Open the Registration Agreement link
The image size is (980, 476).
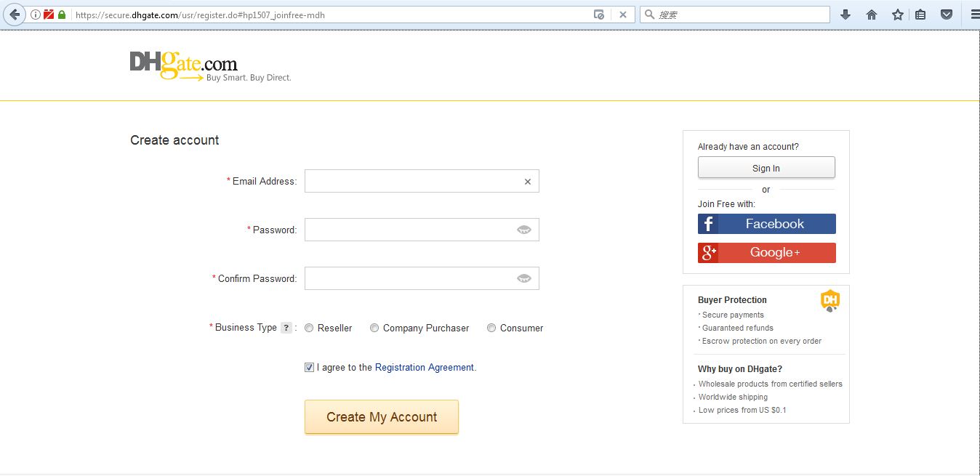tap(424, 367)
